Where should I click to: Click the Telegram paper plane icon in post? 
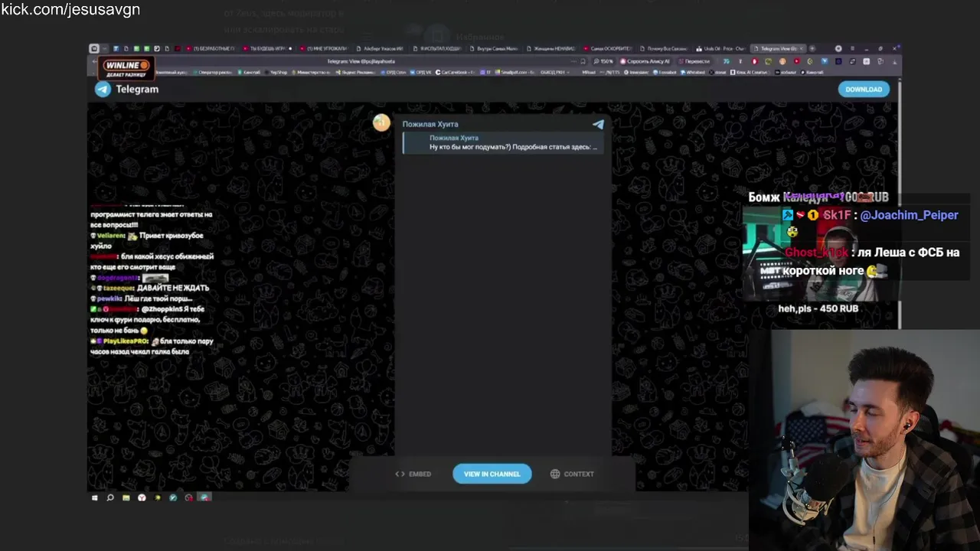(x=598, y=124)
